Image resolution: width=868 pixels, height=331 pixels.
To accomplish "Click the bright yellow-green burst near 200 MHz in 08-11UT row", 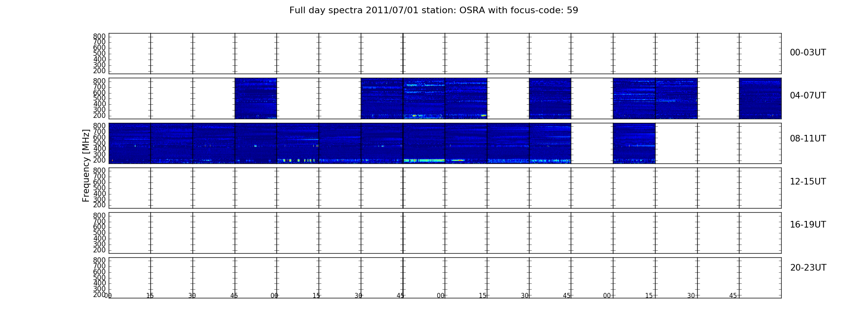I will click(424, 160).
